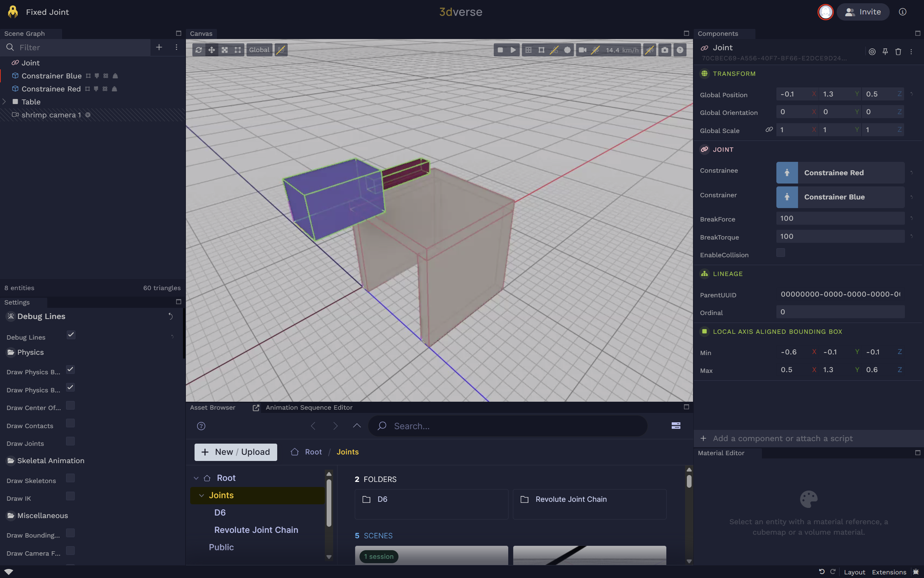
Task: Enable the Draw Center Of checkbox
Action: click(70, 405)
